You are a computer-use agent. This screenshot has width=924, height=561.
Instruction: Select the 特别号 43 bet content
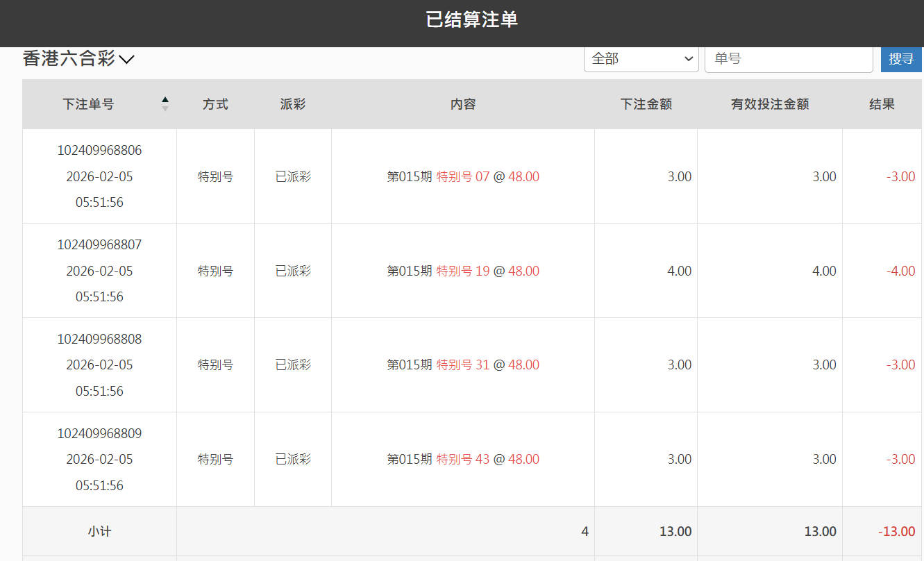(x=463, y=460)
